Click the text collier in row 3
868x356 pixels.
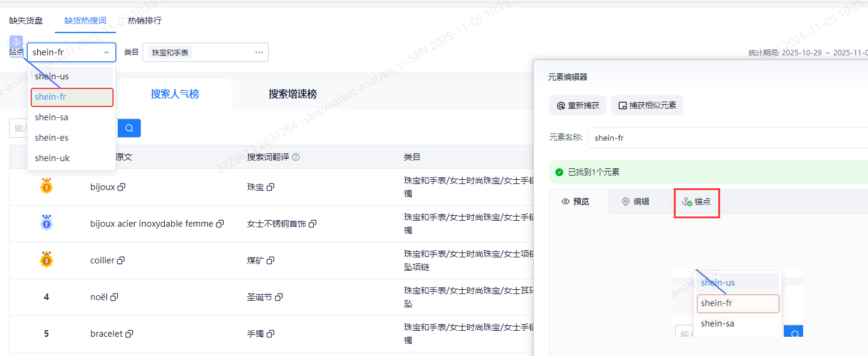coord(102,260)
